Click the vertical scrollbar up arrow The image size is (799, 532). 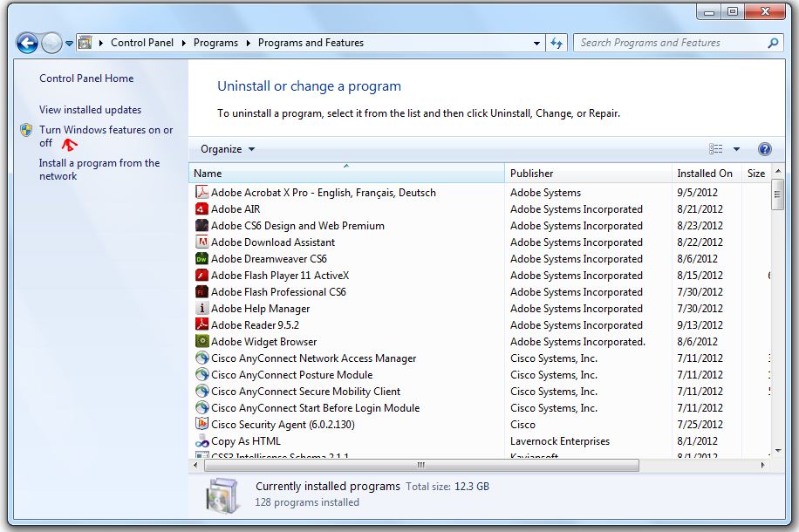click(x=777, y=171)
